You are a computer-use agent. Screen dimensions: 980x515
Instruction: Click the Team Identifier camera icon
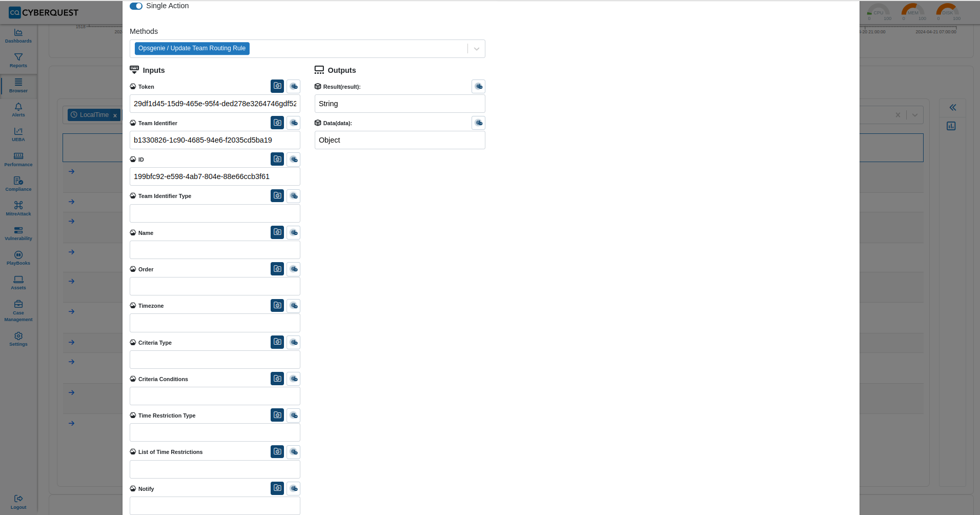click(x=277, y=123)
